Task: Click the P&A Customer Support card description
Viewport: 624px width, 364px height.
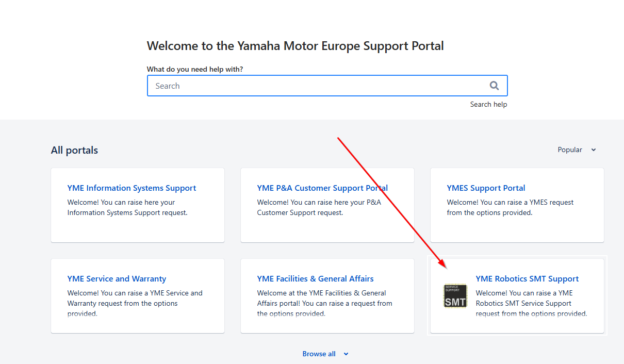Action: click(x=319, y=207)
